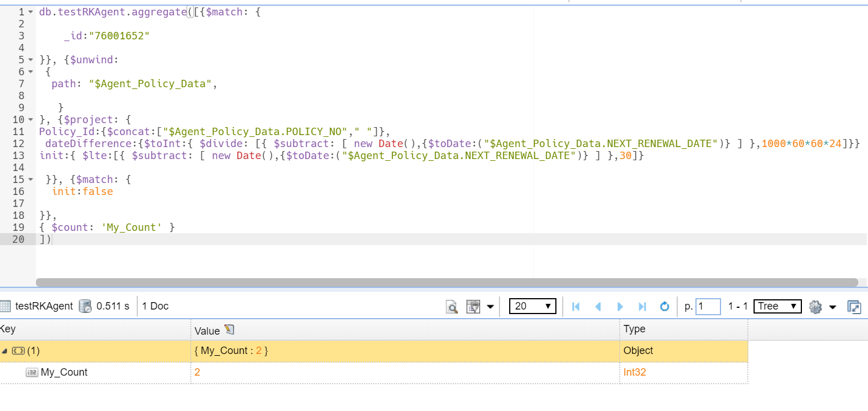Collapse the $project block at line 10
This screenshot has height=411, width=868.
point(30,119)
